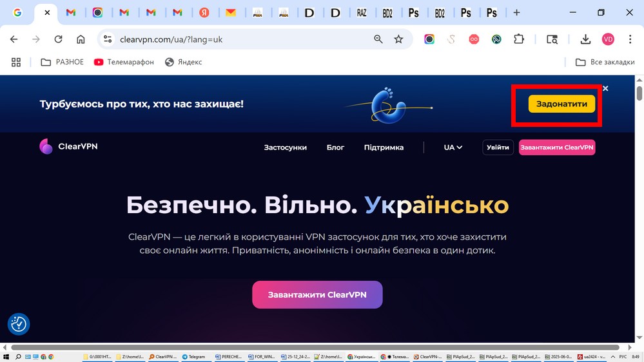The width and height of the screenshot is (644, 362).
Task: Open Telegram from the taskbar
Action: [x=194, y=357]
